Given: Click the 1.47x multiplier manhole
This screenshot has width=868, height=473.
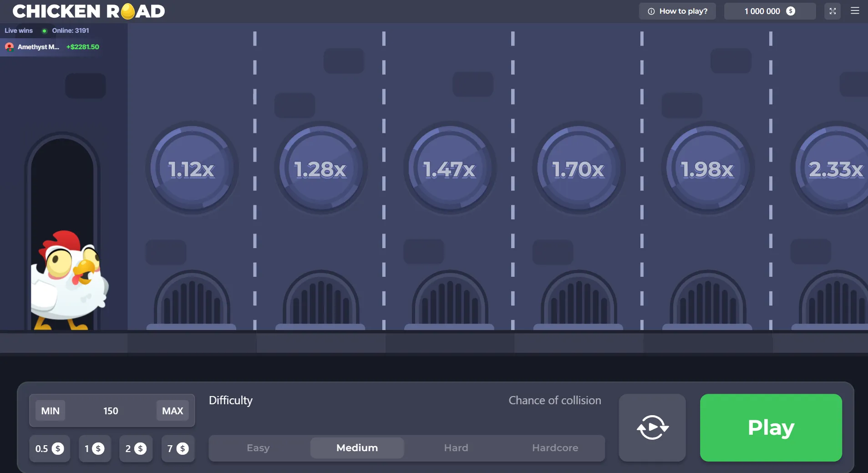Looking at the screenshot, I should [x=449, y=168].
